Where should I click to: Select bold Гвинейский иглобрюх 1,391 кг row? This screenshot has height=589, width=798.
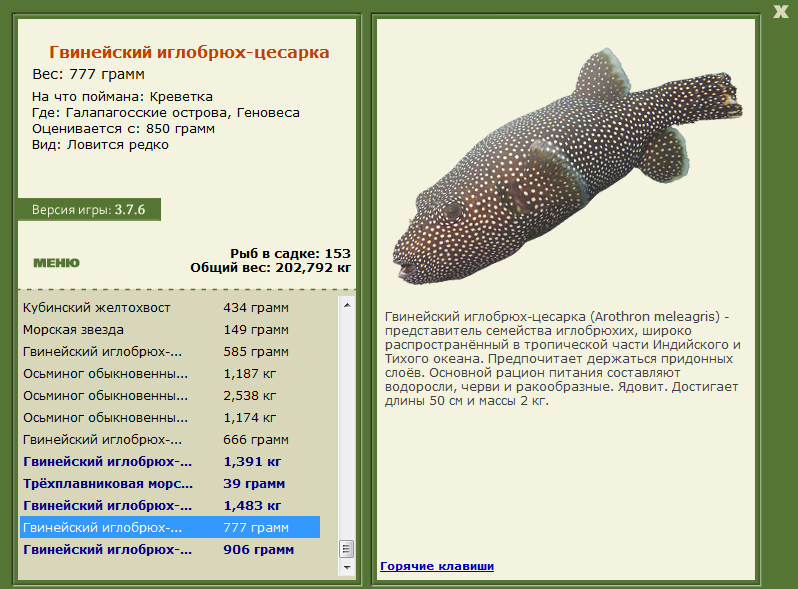click(170, 462)
